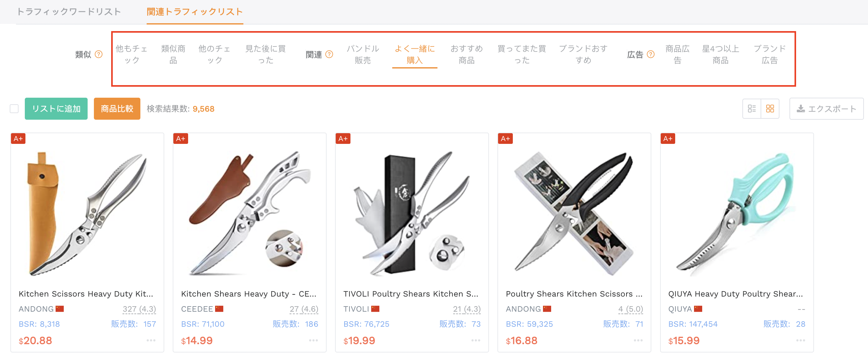Switch to list view layout icon
The width and height of the screenshot is (868, 360).
pos(752,109)
